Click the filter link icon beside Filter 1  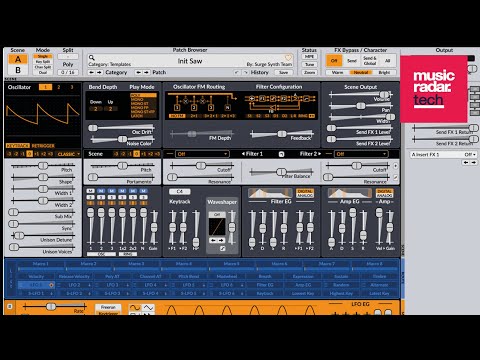281,154
